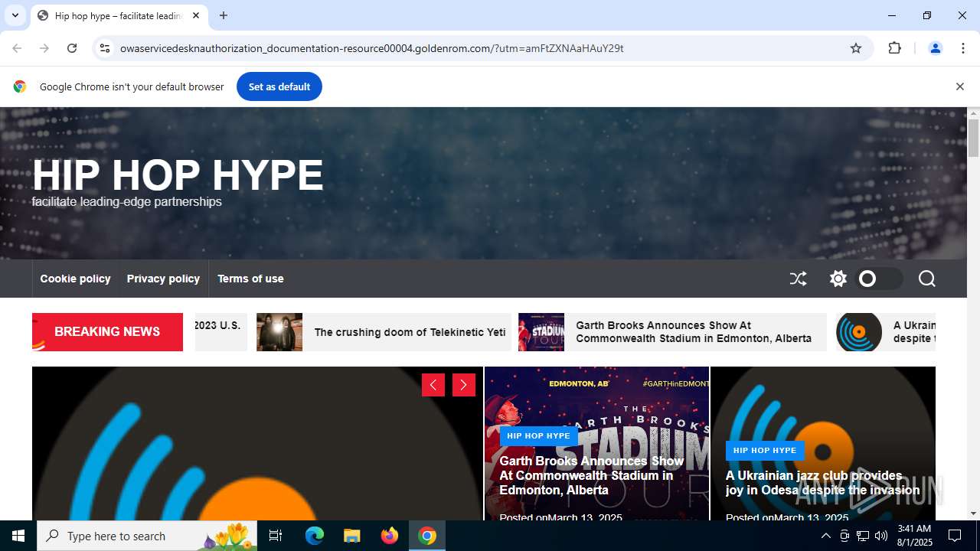The image size is (980, 551).
Task: Dismiss the default browser notification bar
Action: [959, 86]
